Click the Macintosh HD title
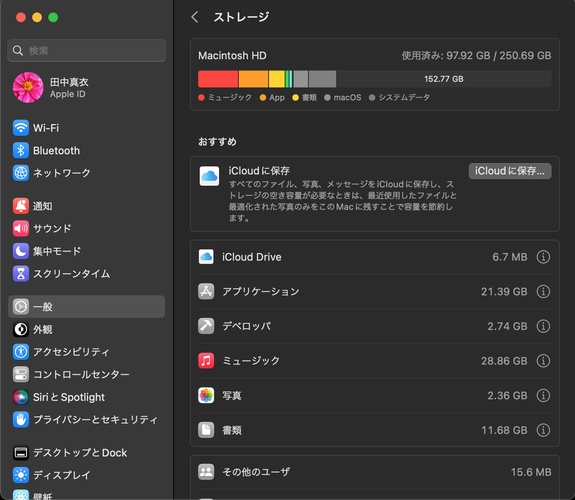Image resolution: width=575 pixels, height=500 pixels. (x=232, y=55)
